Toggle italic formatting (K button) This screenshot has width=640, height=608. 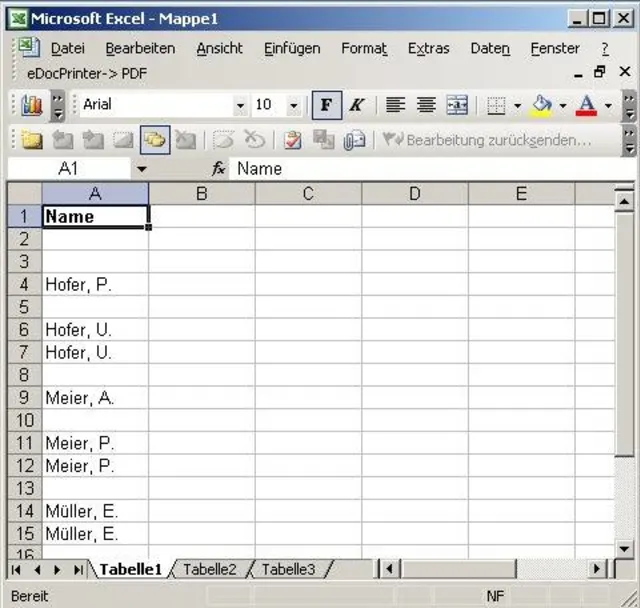coord(357,105)
